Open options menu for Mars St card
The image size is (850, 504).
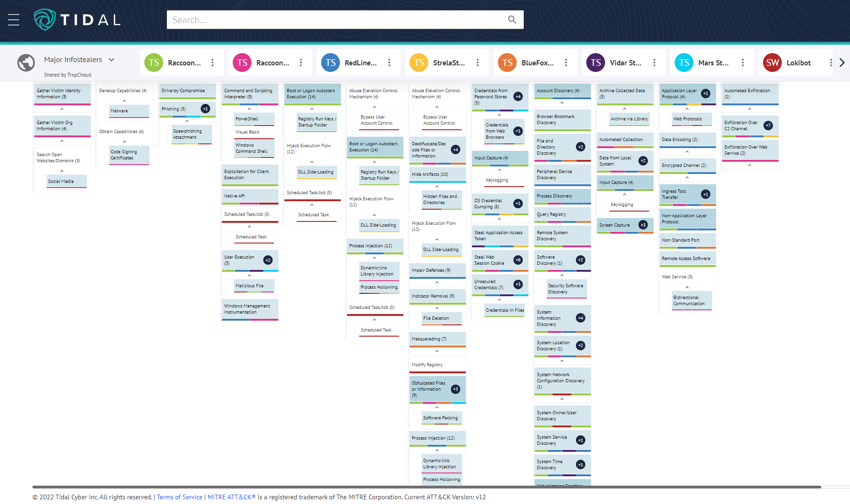click(x=743, y=63)
